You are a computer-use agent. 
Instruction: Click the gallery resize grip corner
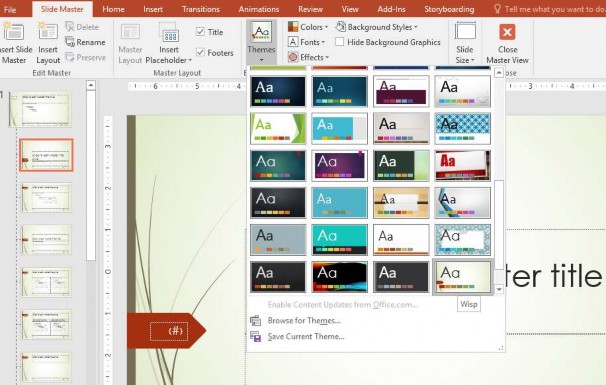[x=500, y=348]
